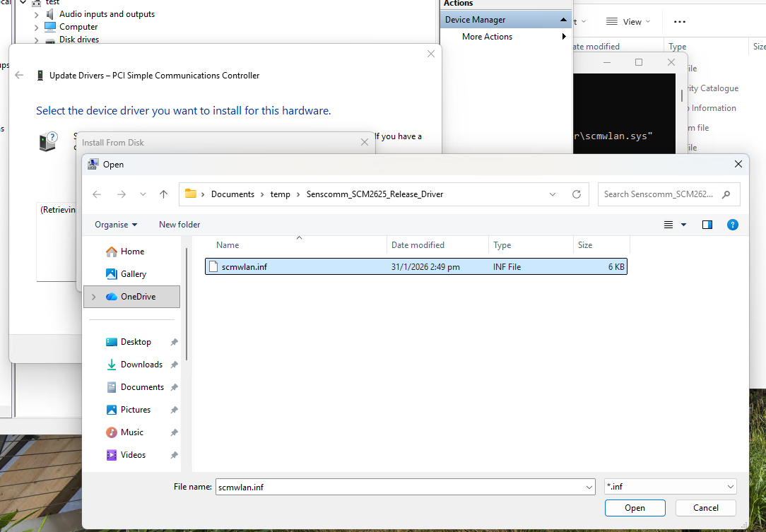Open More Actions submenu
This screenshot has height=532, width=766.
tap(506, 36)
